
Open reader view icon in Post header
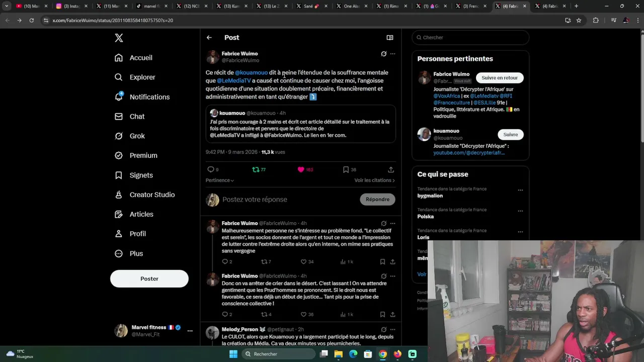pos(390,38)
